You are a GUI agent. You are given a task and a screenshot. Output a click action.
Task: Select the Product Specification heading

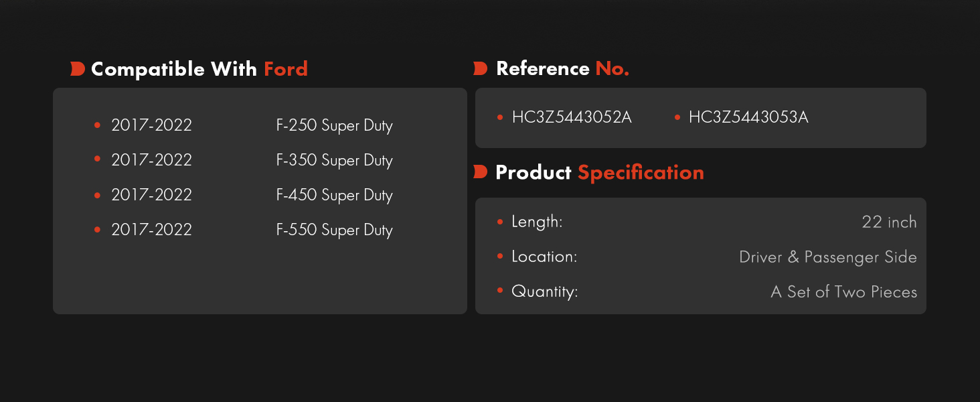[600, 172]
